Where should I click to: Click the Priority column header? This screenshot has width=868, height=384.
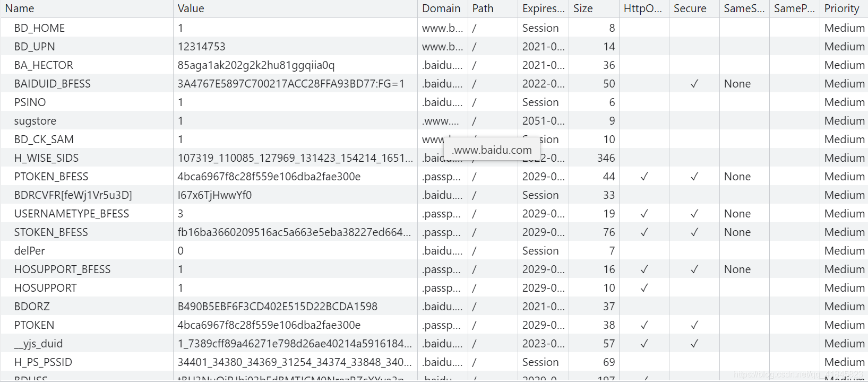coord(844,8)
